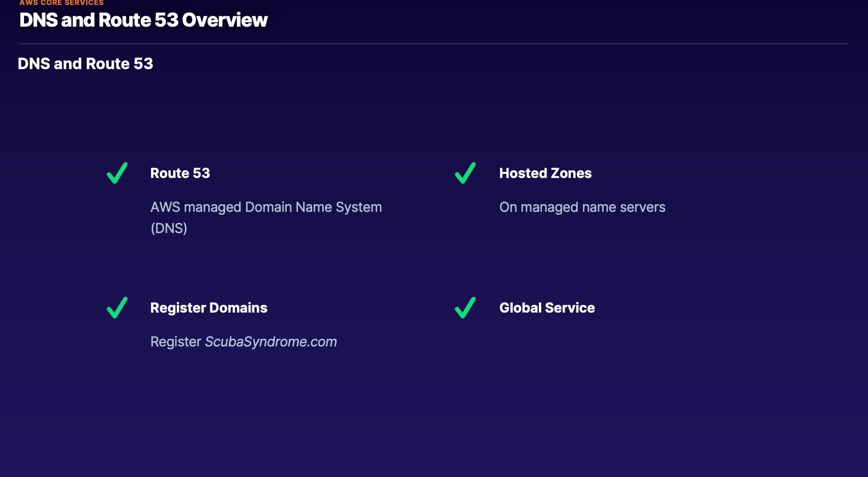Select the bold Route 53 bullet heading
Image resolution: width=868 pixels, height=477 pixels.
180,173
